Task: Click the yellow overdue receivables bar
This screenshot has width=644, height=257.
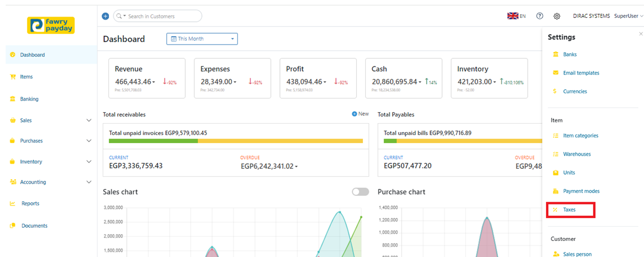Action: click(280, 141)
